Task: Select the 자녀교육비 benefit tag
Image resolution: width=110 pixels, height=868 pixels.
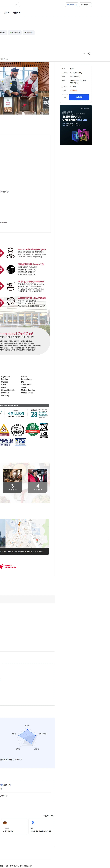Action: 29,33
